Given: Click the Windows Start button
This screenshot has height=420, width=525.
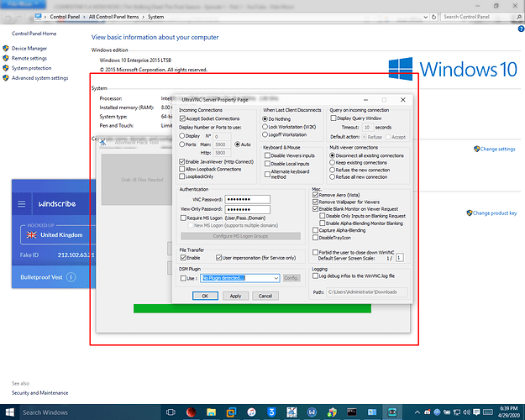Looking at the screenshot, I should tap(10, 412).
